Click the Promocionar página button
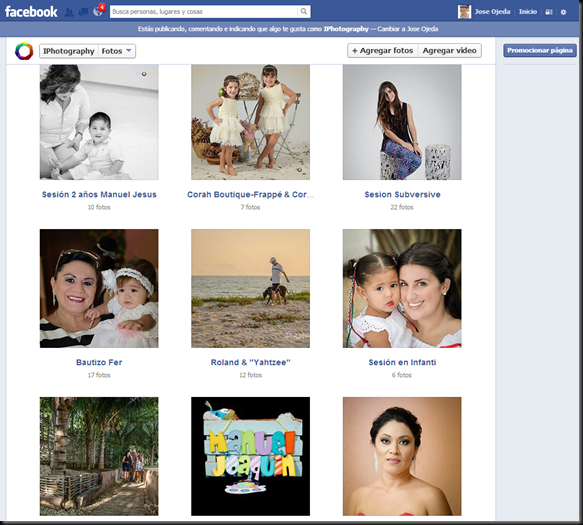Screen dimensions: 583x525 (x=540, y=51)
